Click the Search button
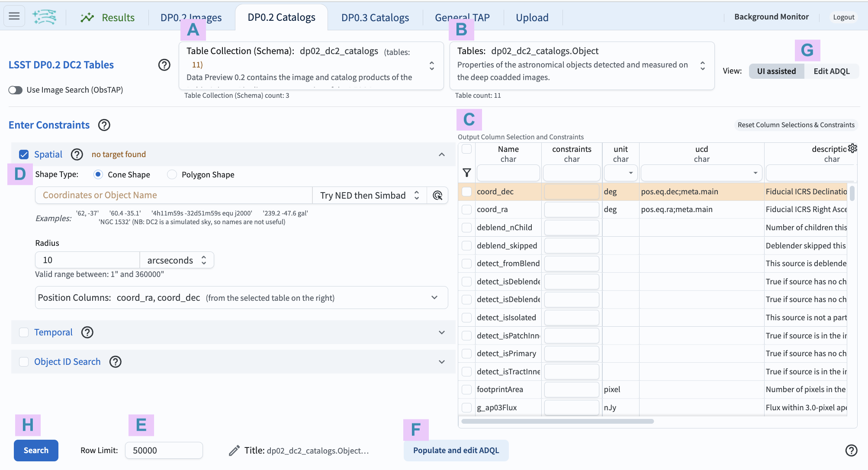Image resolution: width=868 pixels, height=470 pixels. pos(35,450)
